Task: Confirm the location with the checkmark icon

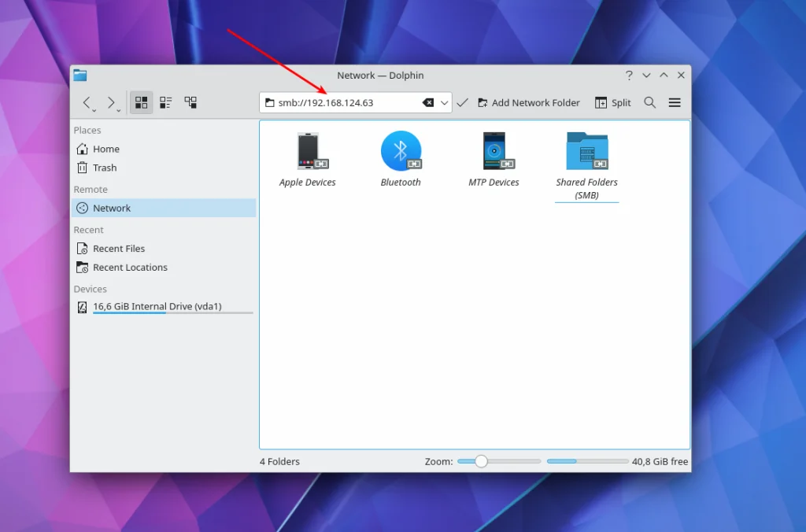Action: coord(462,102)
